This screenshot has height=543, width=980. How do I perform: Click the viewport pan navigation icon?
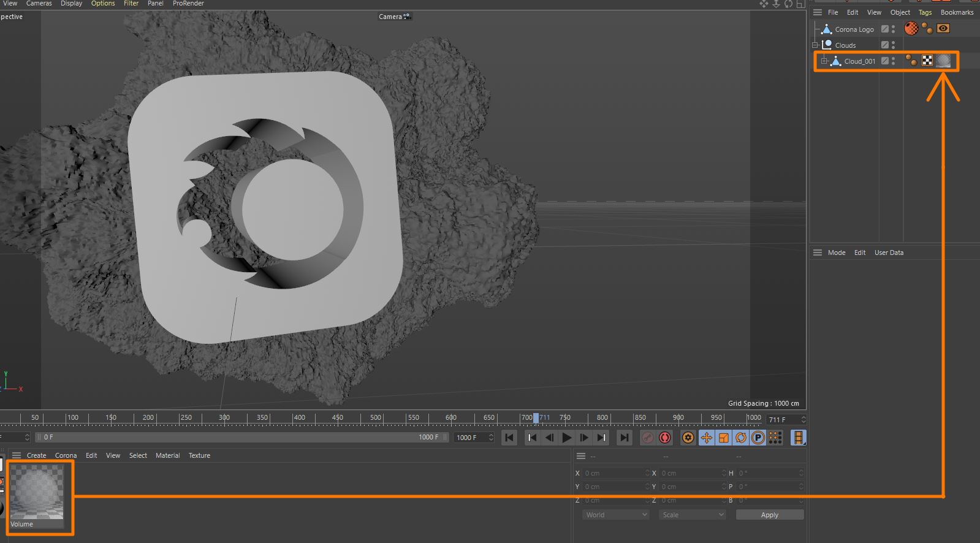pyautogui.click(x=764, y=4)
